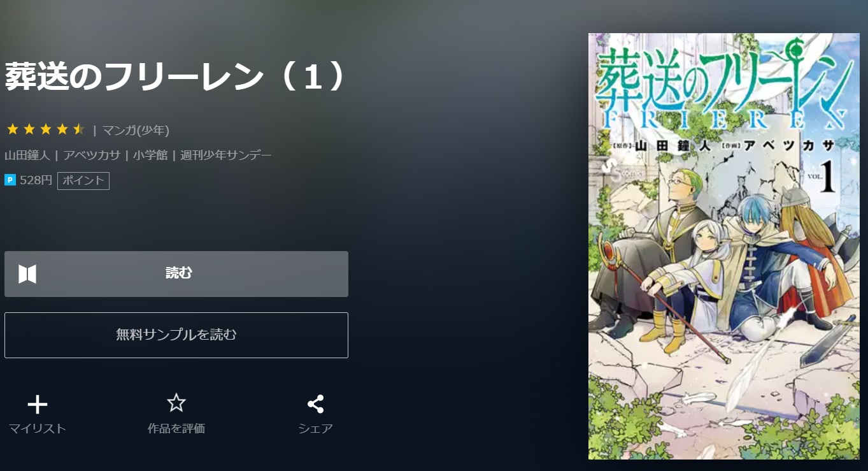Select the first yellow rating star

pyautogui.click(x=12, y=130)
